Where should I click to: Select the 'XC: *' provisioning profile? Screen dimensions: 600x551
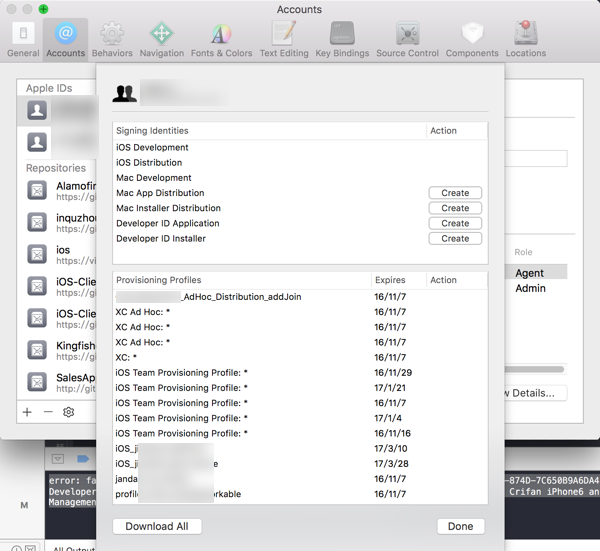[x=300, y=357]
